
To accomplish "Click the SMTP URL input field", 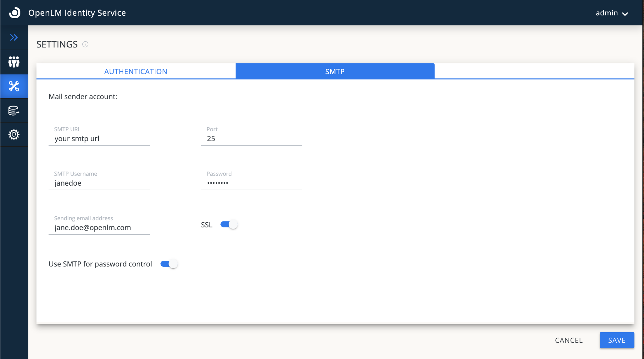I will 99,139.
